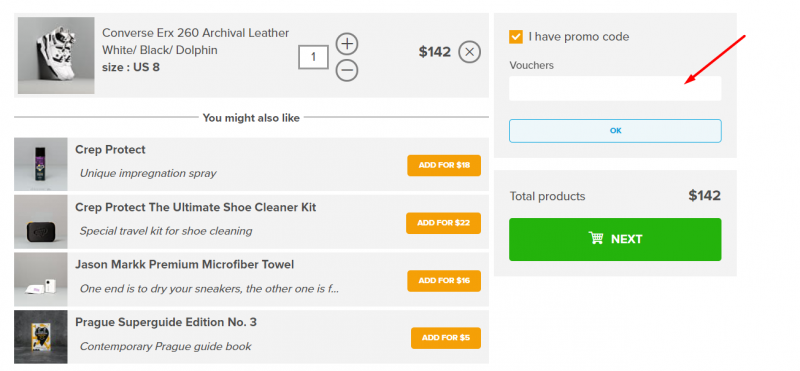Add Jason Markk towel for $16
The height and width of the screenshot is (371, 800).
444,281
